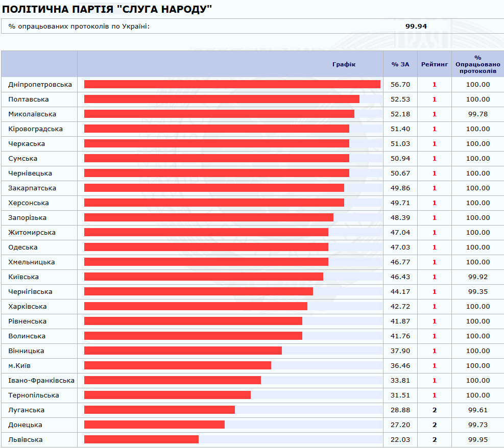Click the rating 1 in Одеська row

click(x=435, y=247)
